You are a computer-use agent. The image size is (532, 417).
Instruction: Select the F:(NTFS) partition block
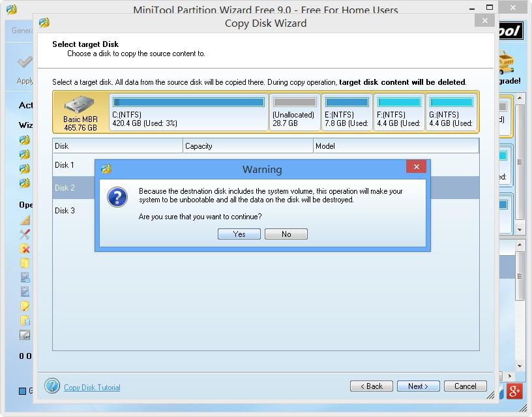[400, 112]
